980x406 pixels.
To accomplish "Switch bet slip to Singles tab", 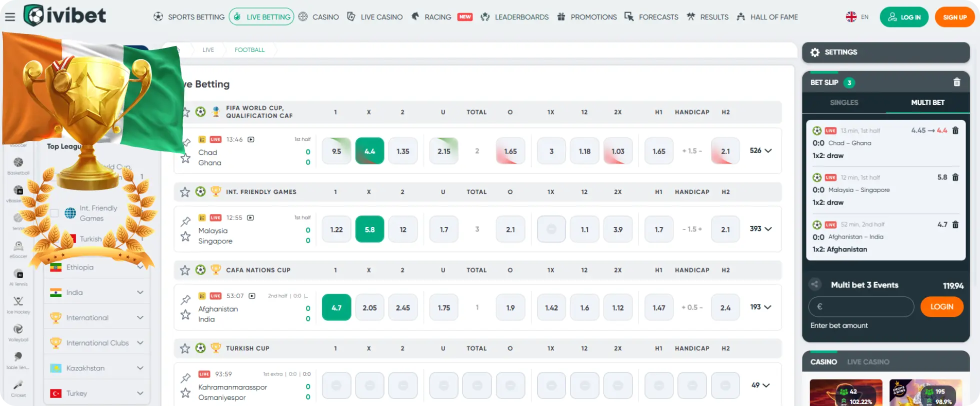I will pos(844,102).
